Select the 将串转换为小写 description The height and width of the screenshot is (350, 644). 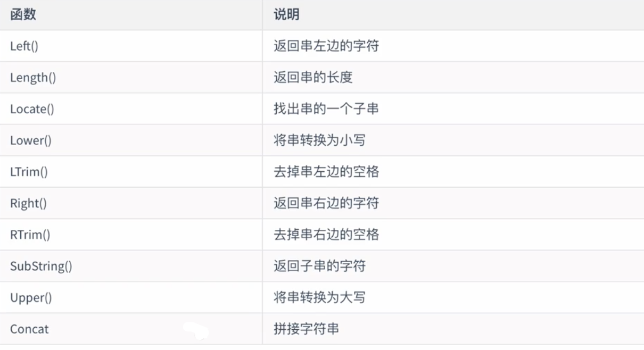[x=319, y=140]
